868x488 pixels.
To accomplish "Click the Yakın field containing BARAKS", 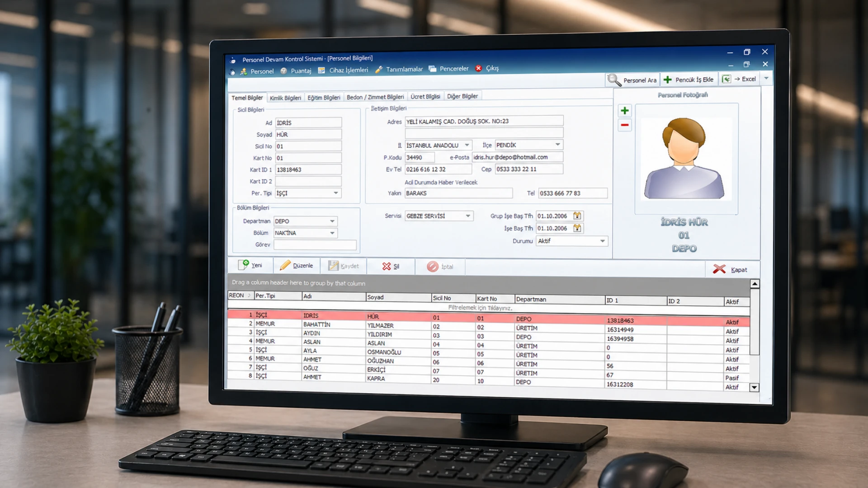I will [458, 193].
